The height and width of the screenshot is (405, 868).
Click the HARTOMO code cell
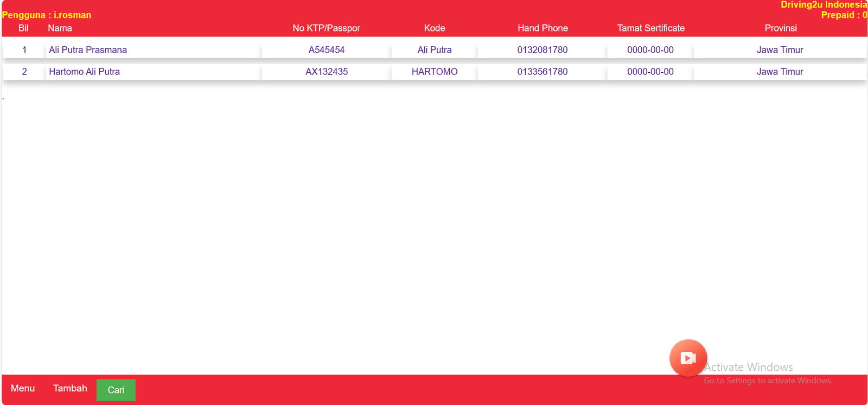434,72
